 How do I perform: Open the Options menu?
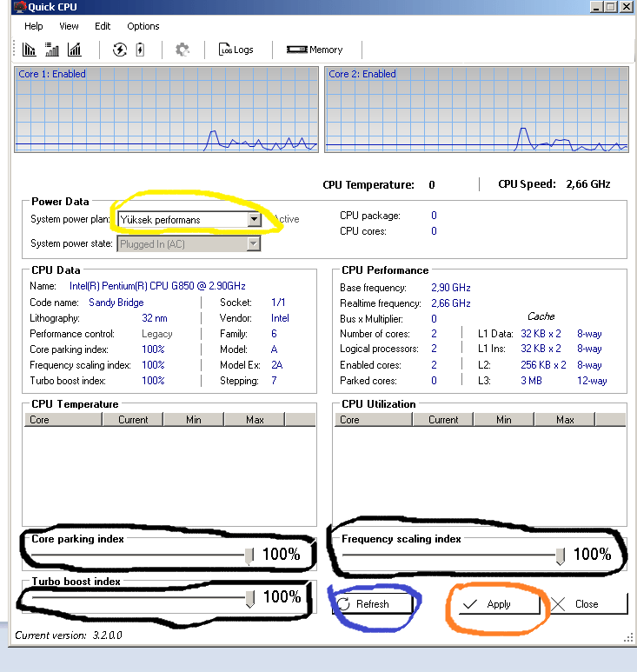[143, 26]
